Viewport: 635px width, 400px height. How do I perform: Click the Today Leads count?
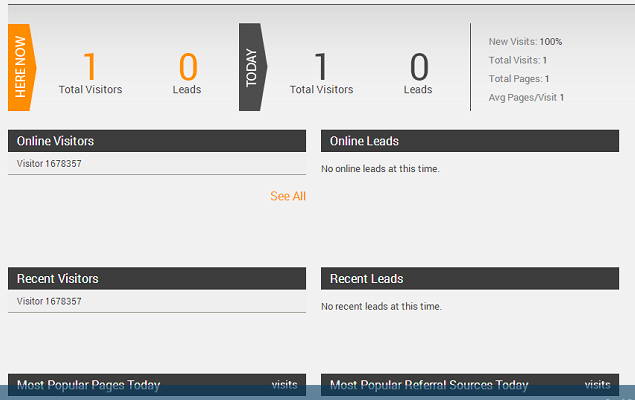419,67
